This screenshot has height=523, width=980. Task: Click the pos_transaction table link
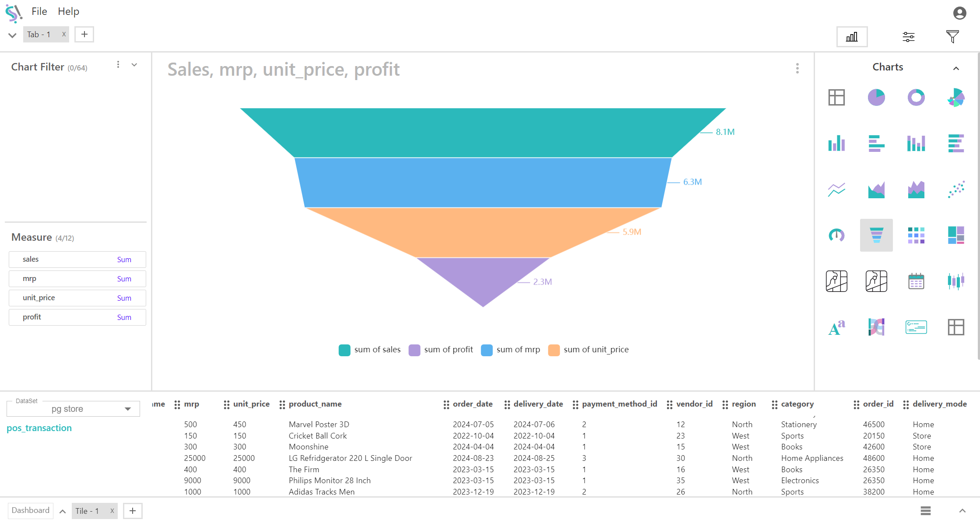[39, 428]
